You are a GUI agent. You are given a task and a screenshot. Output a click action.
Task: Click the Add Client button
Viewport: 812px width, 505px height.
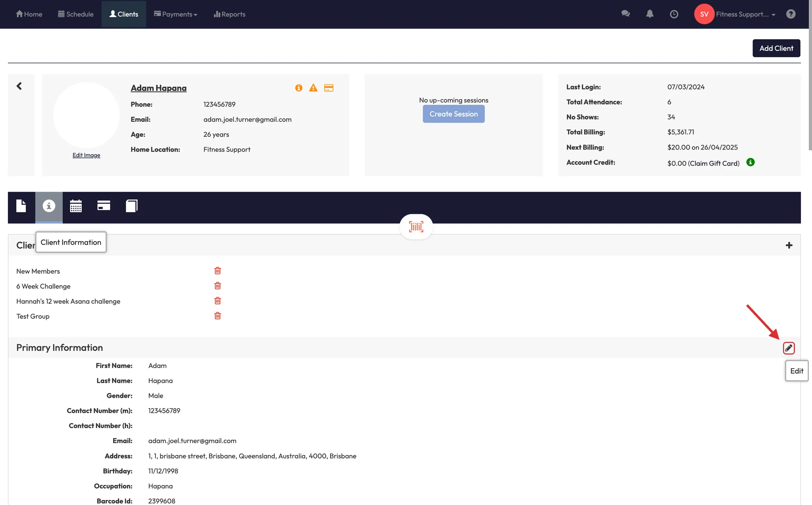click(x=776, y=48)
